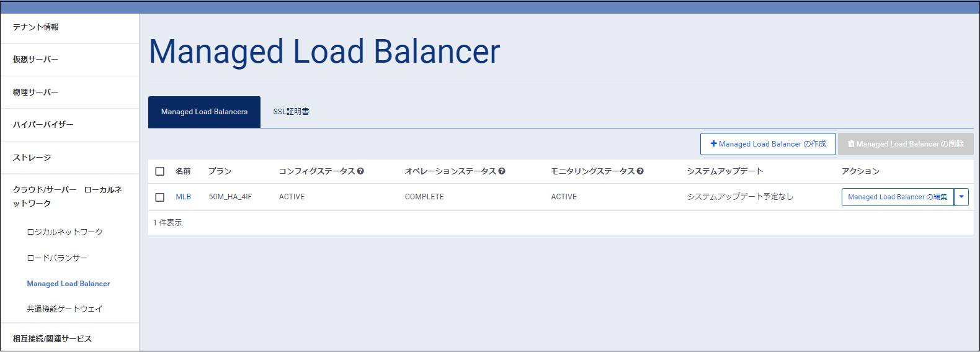This screenshot has width=980, height=352.
Task: Click the 50M_HA_4IF plan cell
Action: [230, 197]
